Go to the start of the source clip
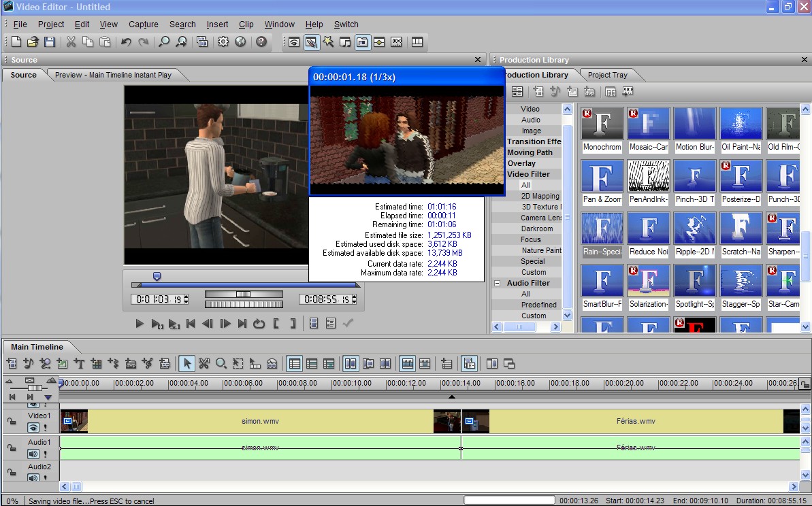Screen dimensions: 812x506 coord(191,323)
